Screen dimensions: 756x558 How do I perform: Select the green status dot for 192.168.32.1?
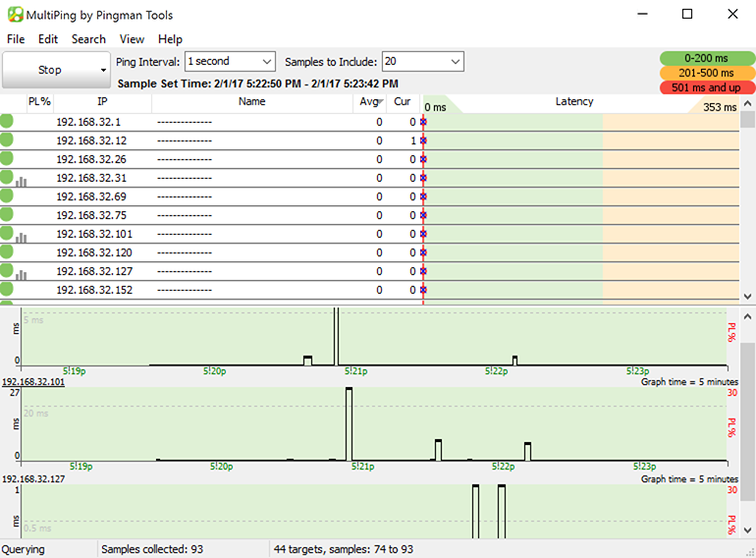click(6, 121)
